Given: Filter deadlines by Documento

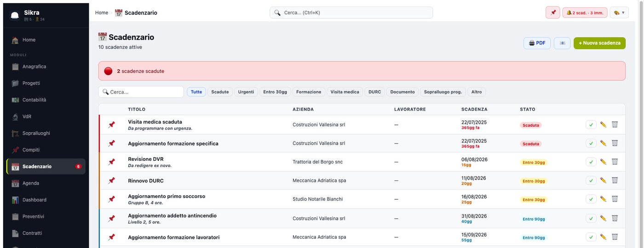Looking at the screenshot, I should point(402,92).
